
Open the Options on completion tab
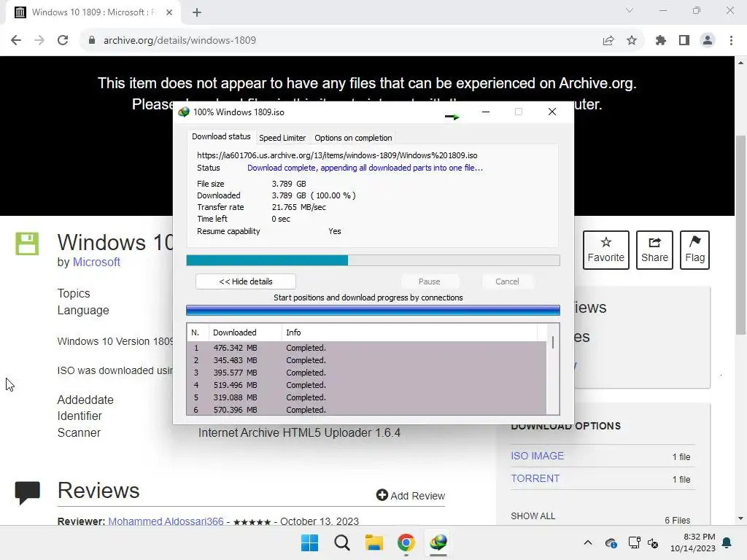click(x=353, y=138)
